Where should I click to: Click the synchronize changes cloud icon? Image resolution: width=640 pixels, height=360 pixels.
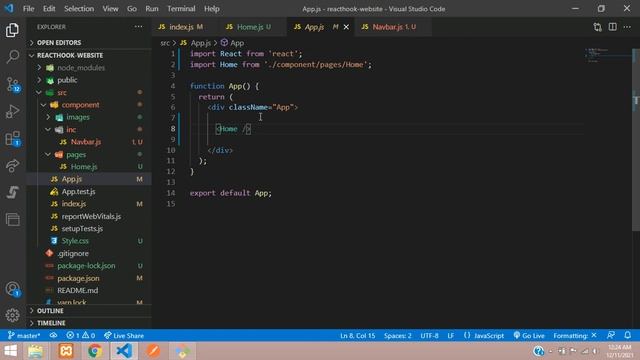(x=53, y=336)
